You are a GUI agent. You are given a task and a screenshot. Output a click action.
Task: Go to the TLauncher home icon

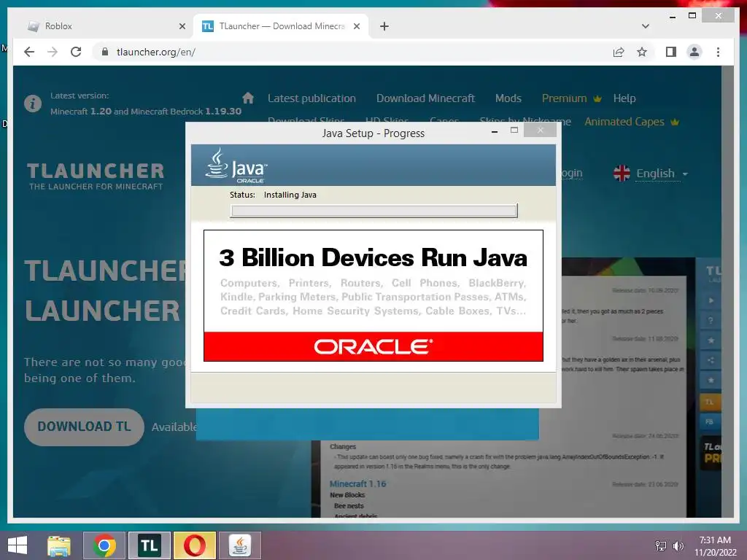tap(248, 98)
